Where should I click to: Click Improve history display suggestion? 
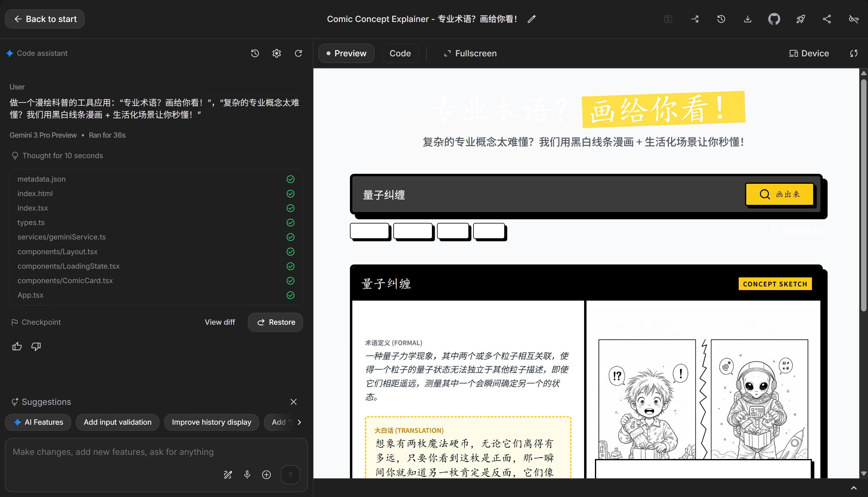211,422
